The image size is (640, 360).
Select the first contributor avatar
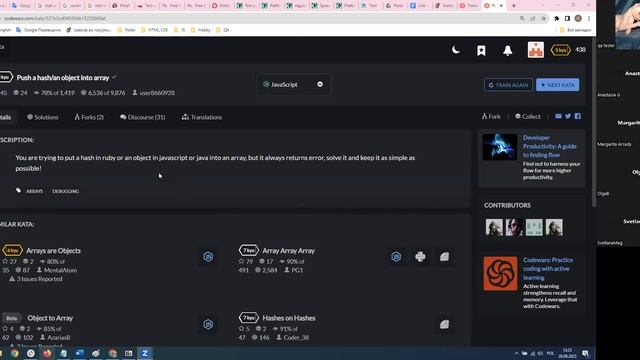494,227
